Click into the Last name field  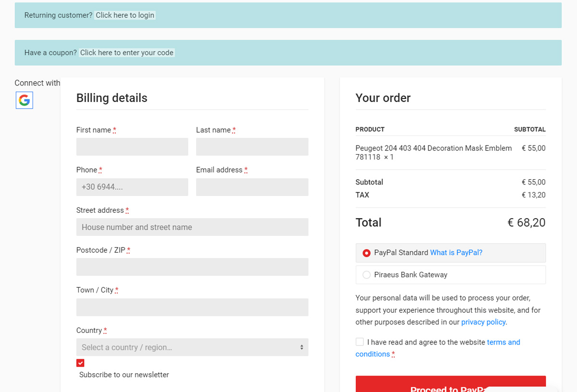(x=252, y=147)
